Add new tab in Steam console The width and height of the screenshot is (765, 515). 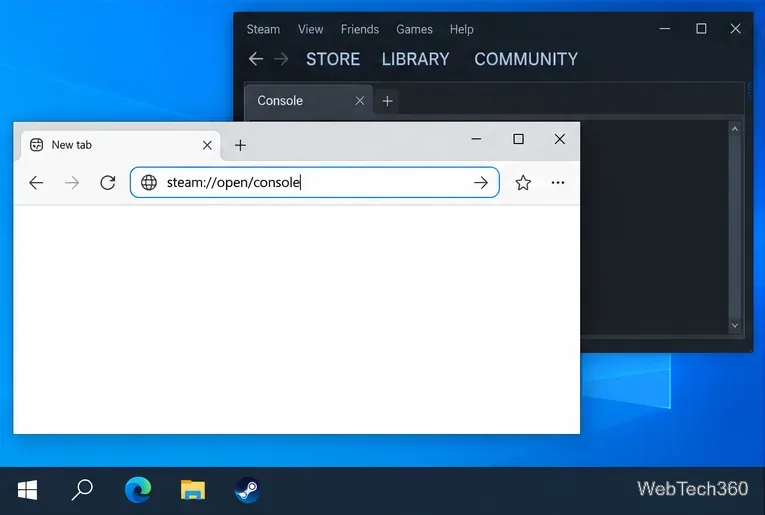[x=387, y=101]
